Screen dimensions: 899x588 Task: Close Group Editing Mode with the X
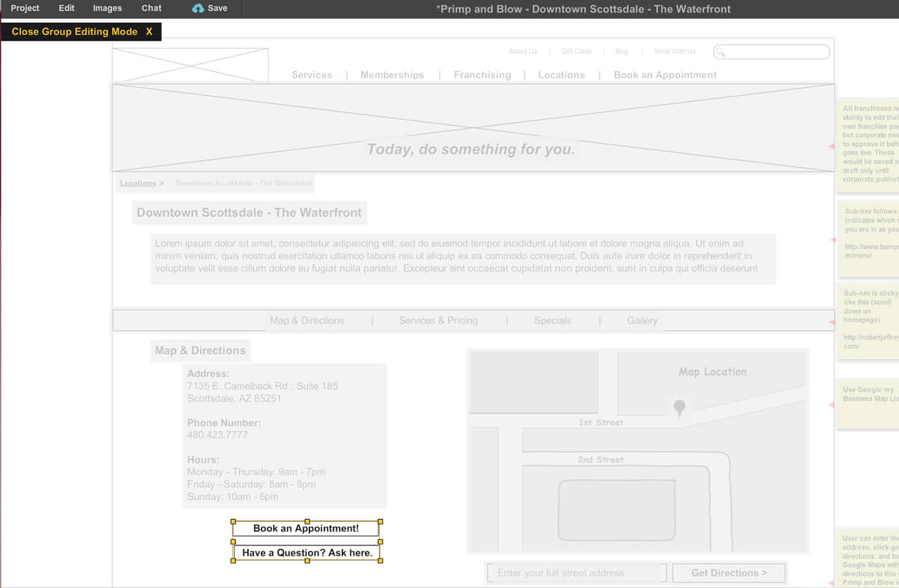[149, 32]
